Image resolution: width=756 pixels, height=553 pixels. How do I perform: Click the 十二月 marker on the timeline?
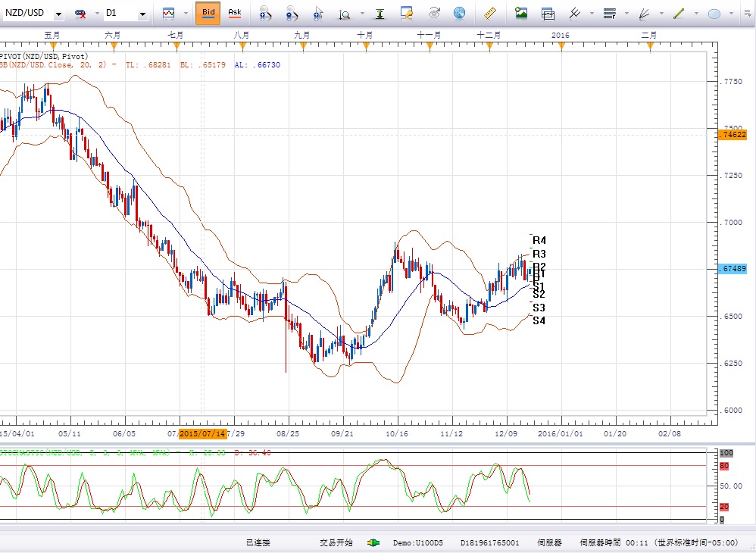(x=489, y=36)
